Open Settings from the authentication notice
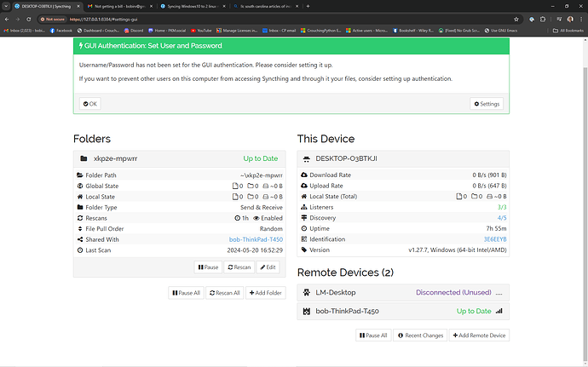The image size is (588, 367). pos(487,104)
